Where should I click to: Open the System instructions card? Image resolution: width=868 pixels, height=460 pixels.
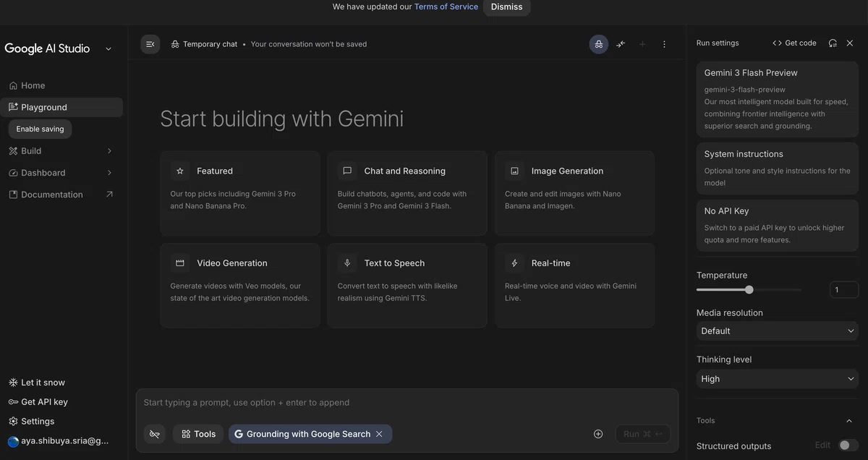[x=778, y=168]
